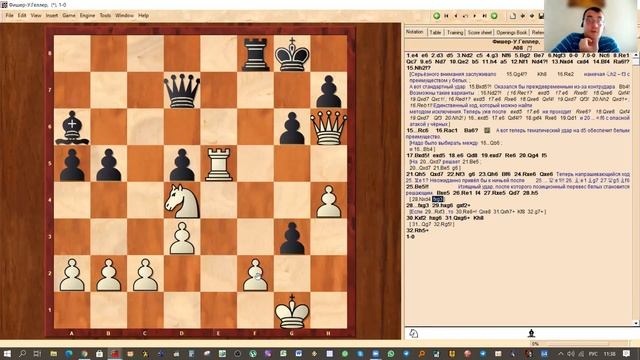The image size is (640, 360).
Task: Click the black king on g8
Action: 292,54
